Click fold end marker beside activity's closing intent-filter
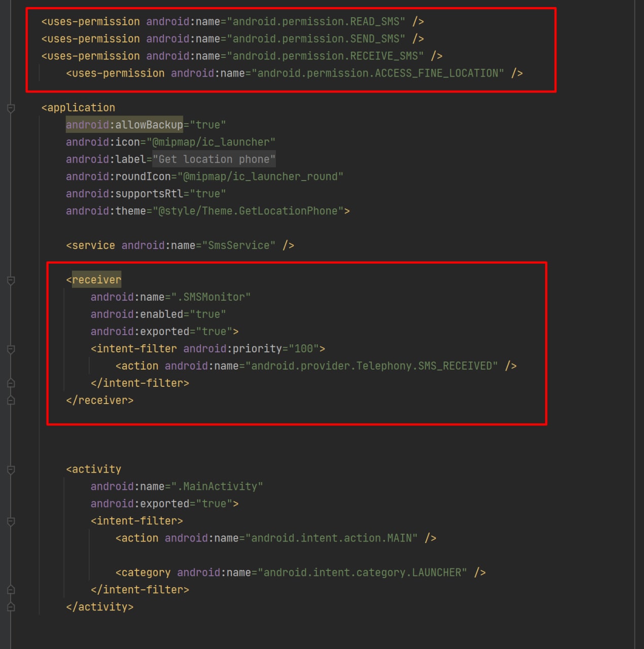644x649 pixels. pyautogui.click(x=11, y=590)
